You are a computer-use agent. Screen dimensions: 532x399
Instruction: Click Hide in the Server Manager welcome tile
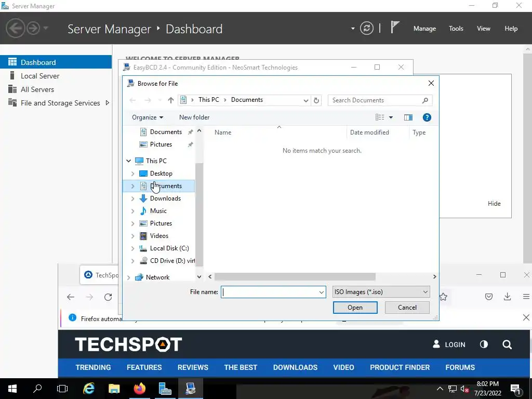494,204
